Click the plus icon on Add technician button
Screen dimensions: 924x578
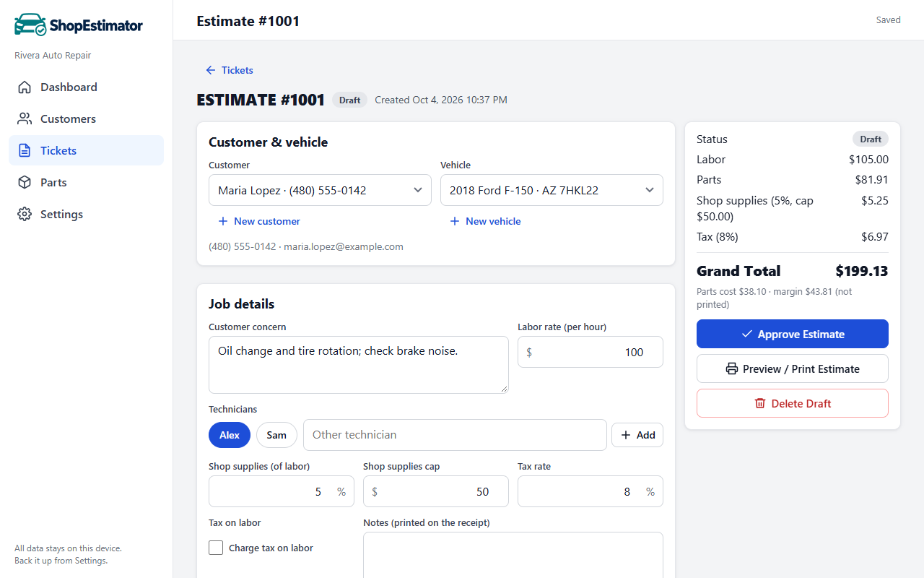click(626, 435)
